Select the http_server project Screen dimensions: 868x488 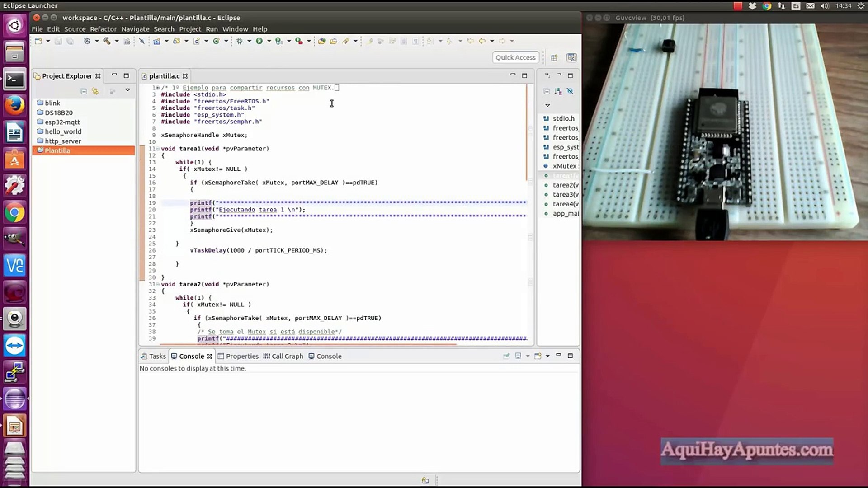63,141
